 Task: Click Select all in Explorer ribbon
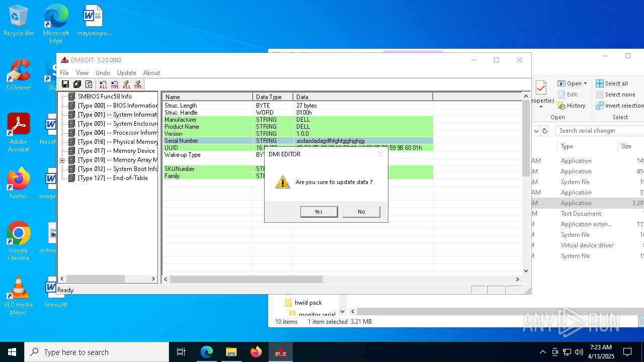coord(612,83)
